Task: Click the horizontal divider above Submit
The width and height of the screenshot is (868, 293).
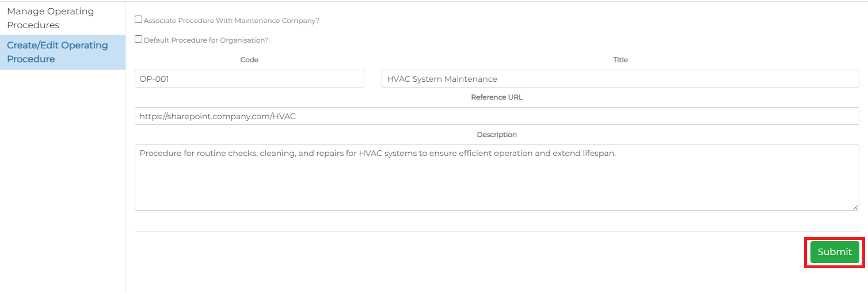Action: tap(496, 232)
